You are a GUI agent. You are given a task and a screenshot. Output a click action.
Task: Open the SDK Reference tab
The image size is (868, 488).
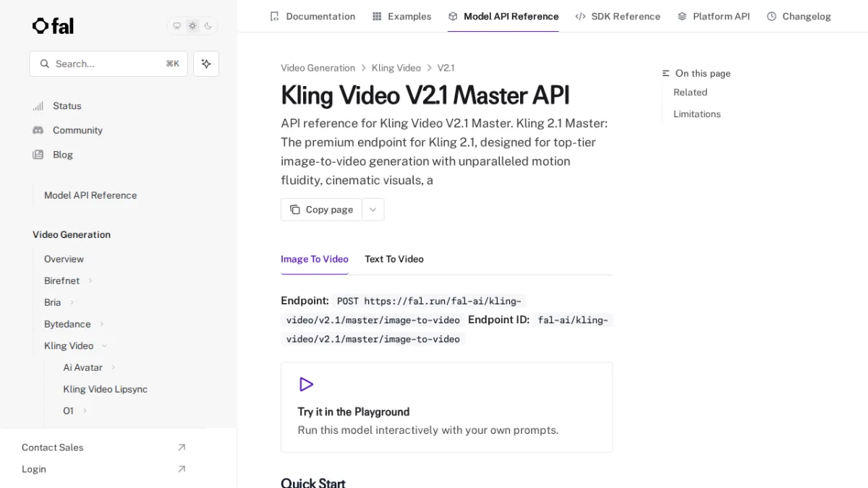point(618,16)
